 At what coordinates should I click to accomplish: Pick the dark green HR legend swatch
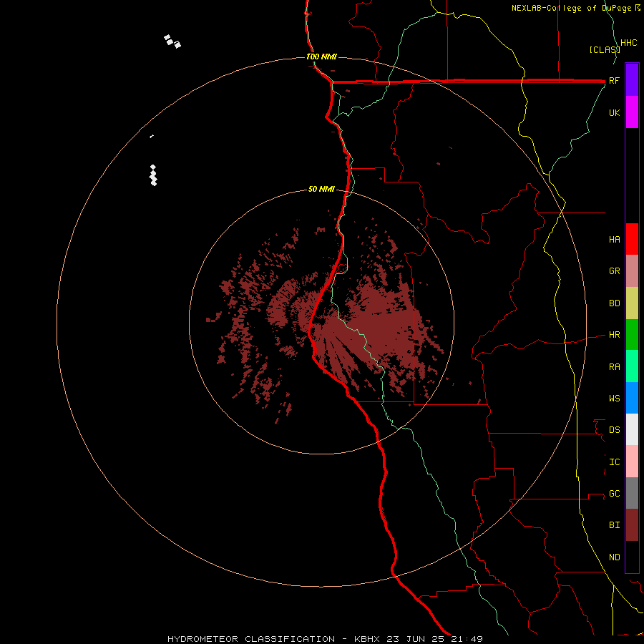(x=632, y=335)
